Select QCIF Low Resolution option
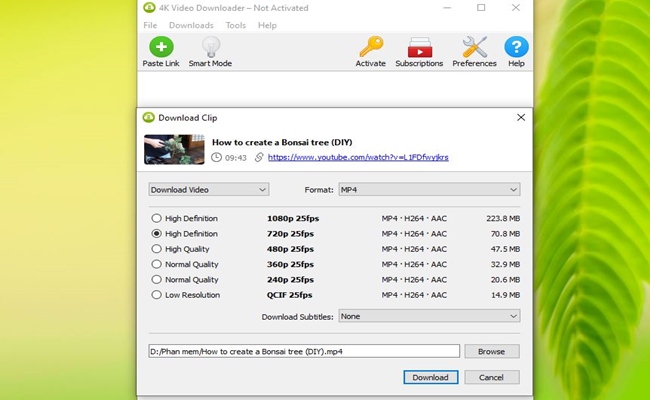The image size is (650, 400). (156, 295)
